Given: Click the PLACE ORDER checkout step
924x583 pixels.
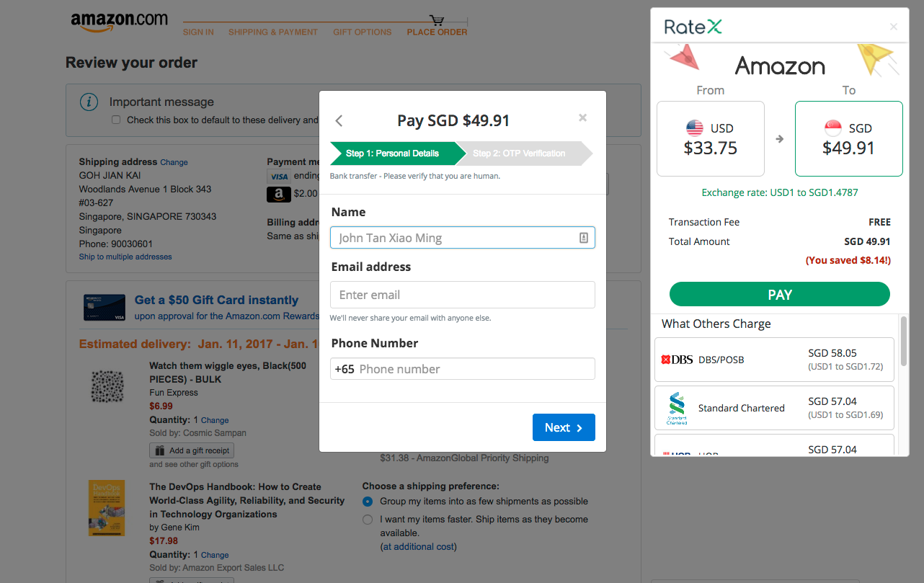Looking at the screenshot, I should click(x=437, y=32).
